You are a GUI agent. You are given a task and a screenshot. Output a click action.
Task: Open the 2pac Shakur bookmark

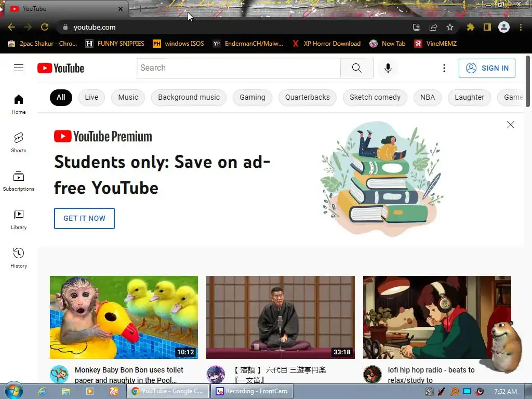(x=43, y=44)
